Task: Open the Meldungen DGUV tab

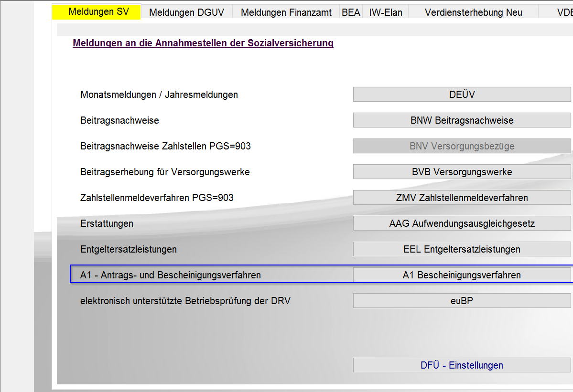Action: pos(186,12)
